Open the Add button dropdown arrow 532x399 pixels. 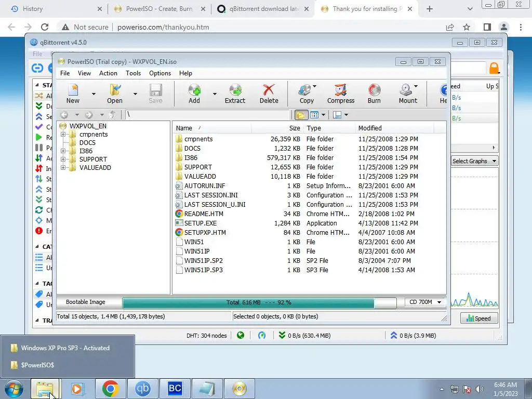[x=215, y=94]
